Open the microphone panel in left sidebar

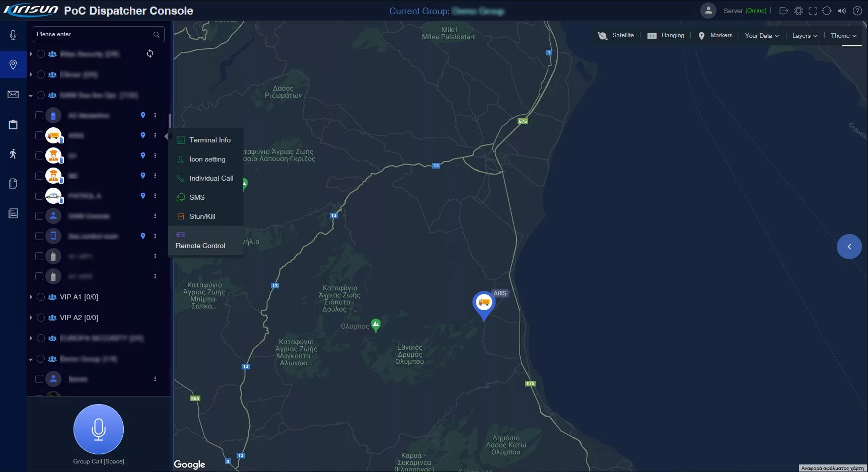pos(13,35)
